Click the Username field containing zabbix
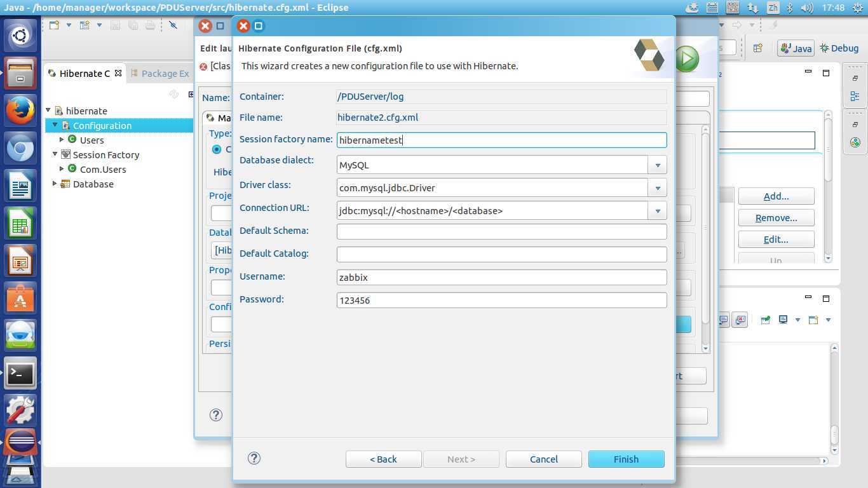Image resolution: width=868 pixels, height=488 pixels. click(501, 277)
